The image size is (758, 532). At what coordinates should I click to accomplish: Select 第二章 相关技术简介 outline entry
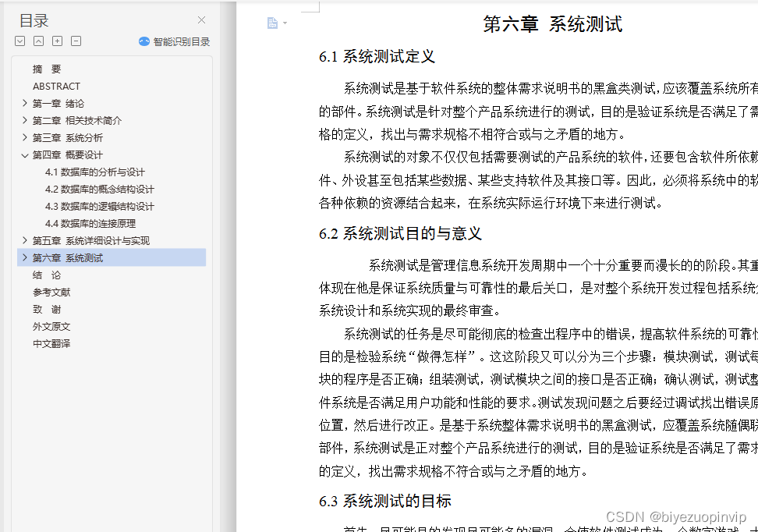[77, 120]
